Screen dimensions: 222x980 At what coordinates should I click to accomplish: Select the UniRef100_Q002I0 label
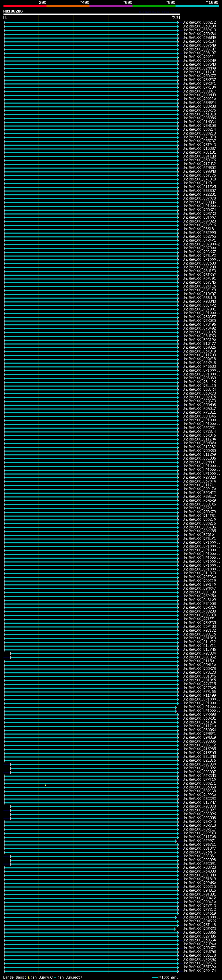(x=199, y=99)
